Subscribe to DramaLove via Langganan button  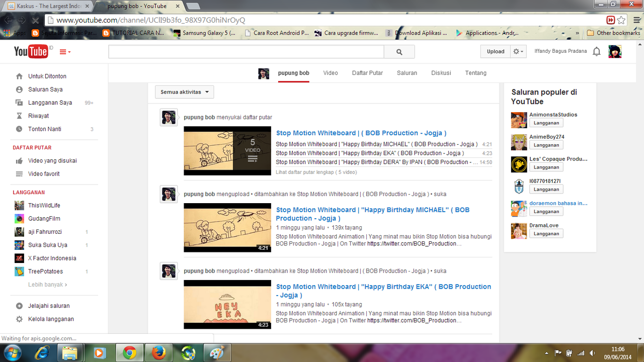tap(546, 233)
